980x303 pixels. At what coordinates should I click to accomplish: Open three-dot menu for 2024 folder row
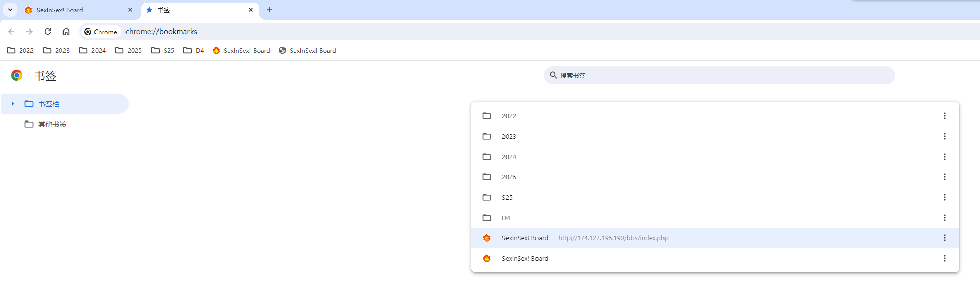coord(944,157)
